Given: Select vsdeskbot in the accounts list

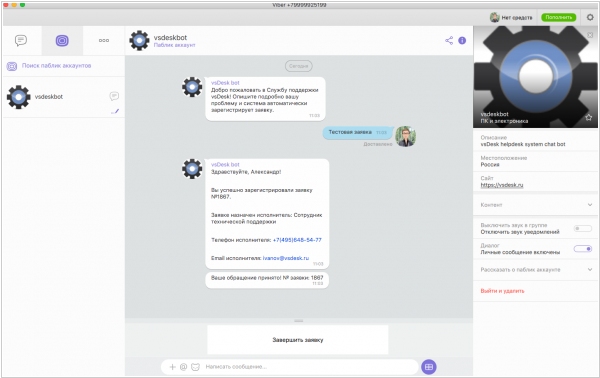Looking at the screenshot, I should 64,97.
